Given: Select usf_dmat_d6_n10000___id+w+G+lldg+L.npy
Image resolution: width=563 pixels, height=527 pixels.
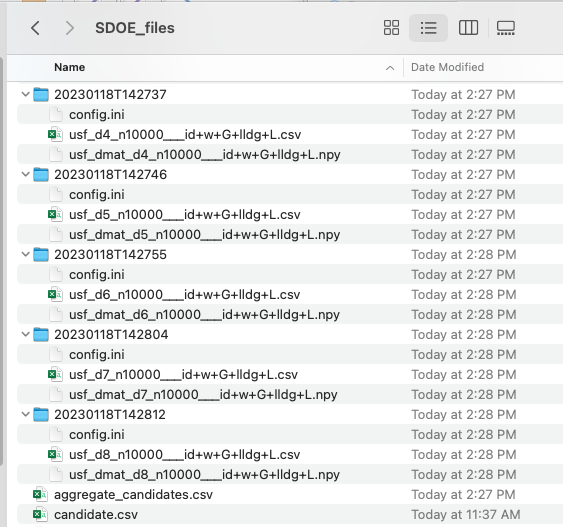Looking at the screenshot, I should 204,315.
